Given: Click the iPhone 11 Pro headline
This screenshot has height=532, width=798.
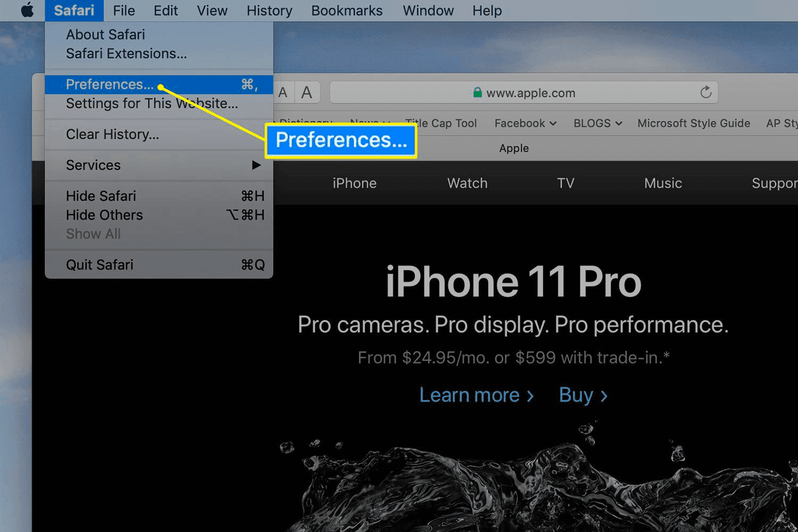Looking at the screenshot, I should (x=513, y=282).
